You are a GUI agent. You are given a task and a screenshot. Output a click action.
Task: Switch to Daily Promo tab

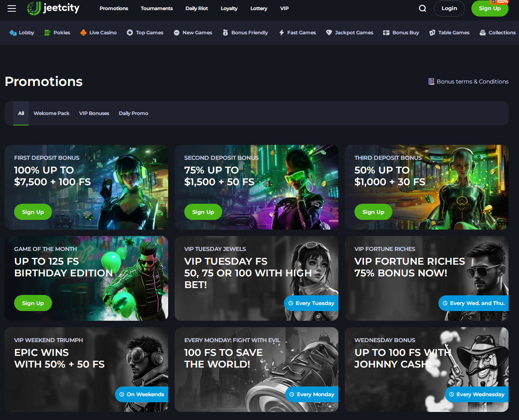(x=133, y=113)
